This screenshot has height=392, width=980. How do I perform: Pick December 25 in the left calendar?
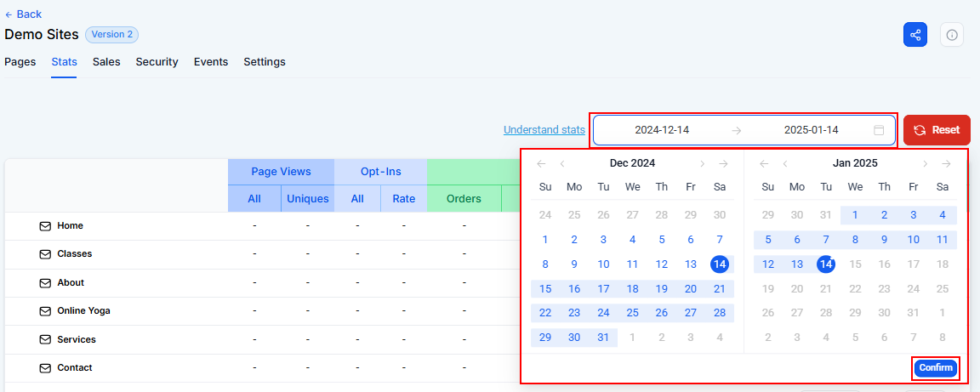click(633, 313)
